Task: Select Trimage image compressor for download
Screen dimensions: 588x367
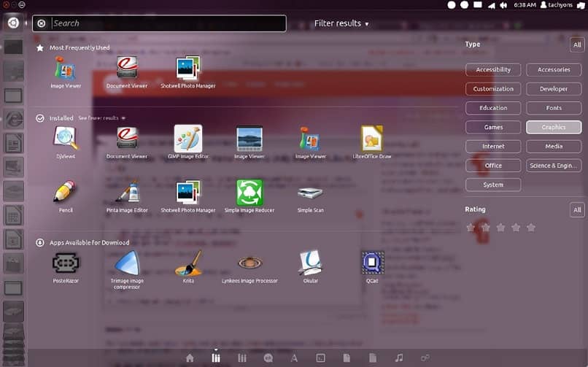Action: (x=127, y=270)
